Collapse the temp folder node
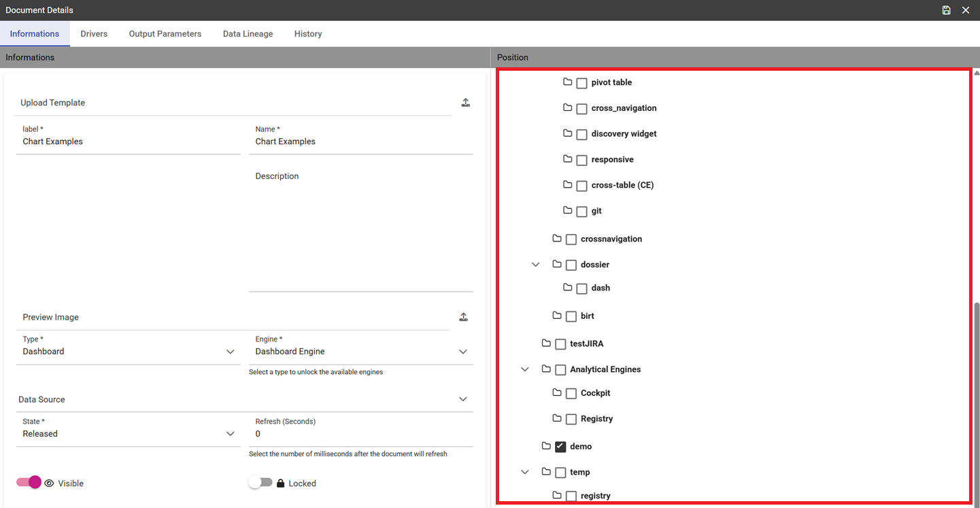The image size is (980, 508). pos(525,472)
